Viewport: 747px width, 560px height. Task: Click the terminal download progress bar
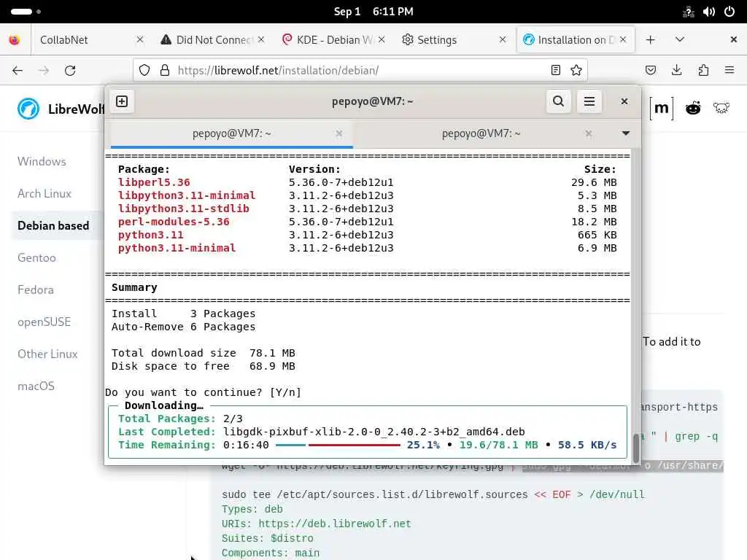click(x=338, y=446)
